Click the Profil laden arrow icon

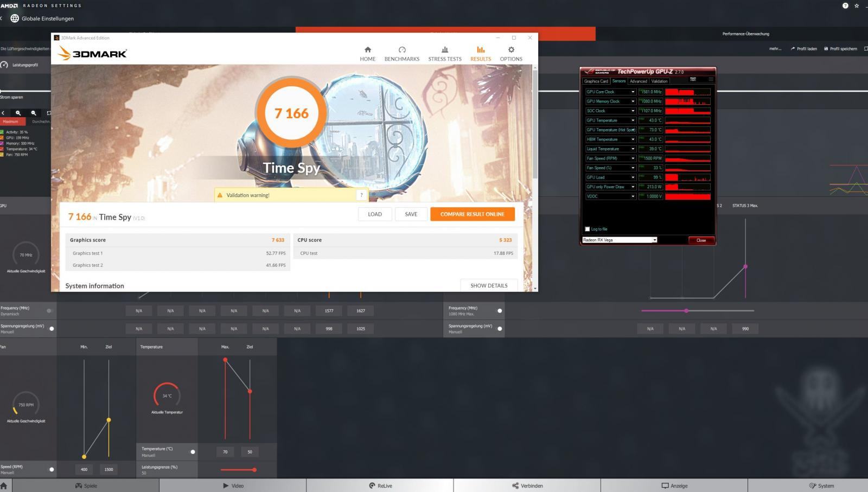pyautogui.click(x=793, y=49)
